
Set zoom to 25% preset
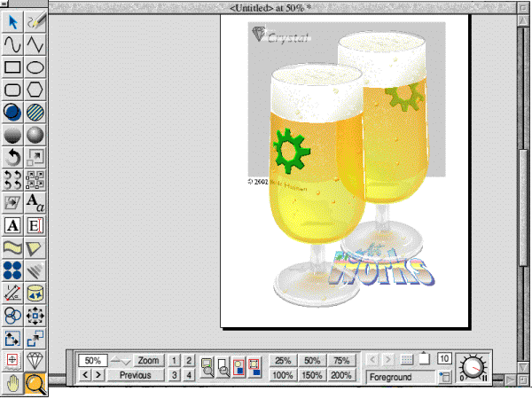tap(283, 361)
